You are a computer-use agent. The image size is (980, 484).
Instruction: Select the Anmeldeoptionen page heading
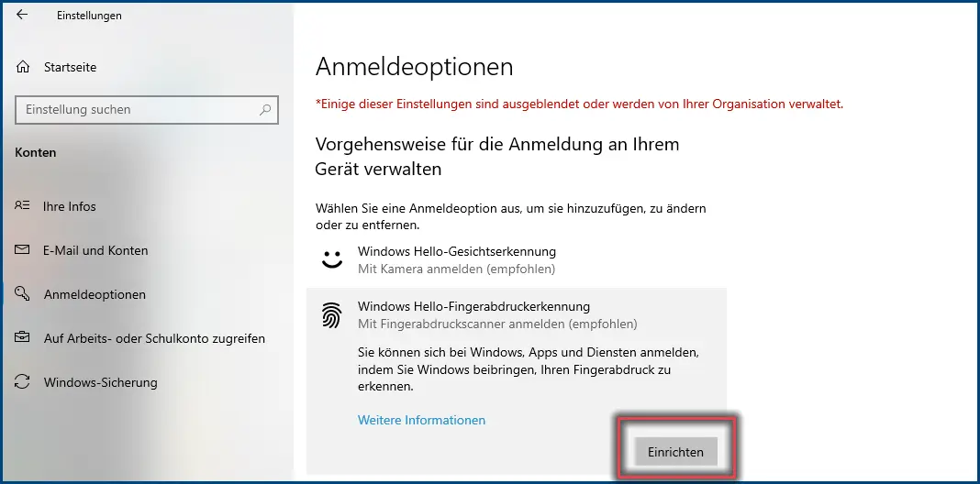click(415, 67)
